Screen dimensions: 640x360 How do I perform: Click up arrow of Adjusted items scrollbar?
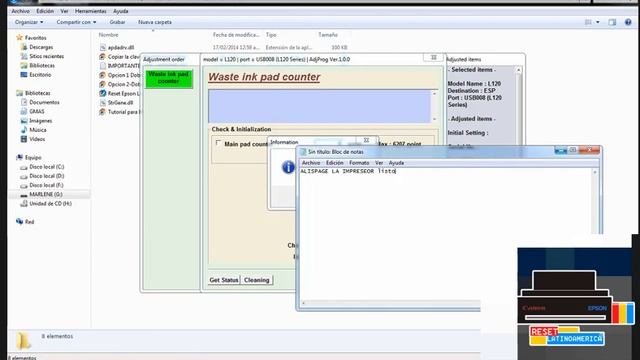[518, 70]
